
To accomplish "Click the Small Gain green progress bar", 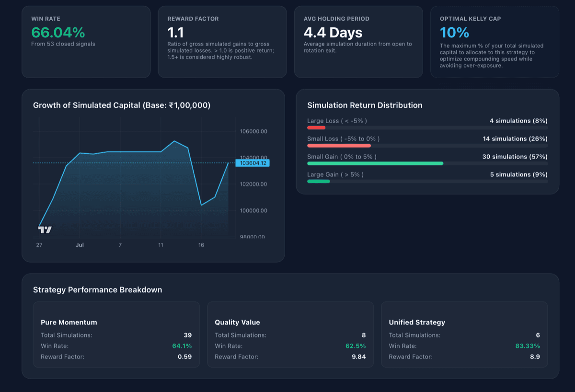I will [x=375, y=163].
